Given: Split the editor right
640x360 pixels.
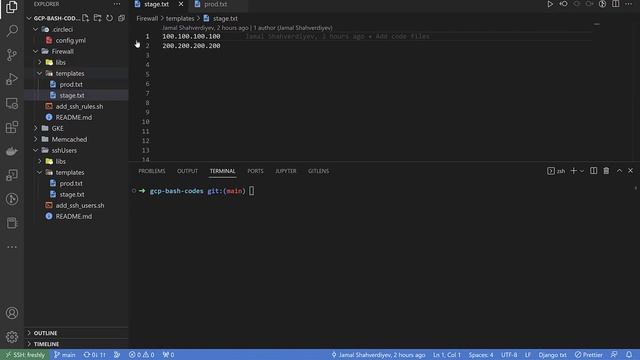Looking at the screenshot, I should (616, 4).
